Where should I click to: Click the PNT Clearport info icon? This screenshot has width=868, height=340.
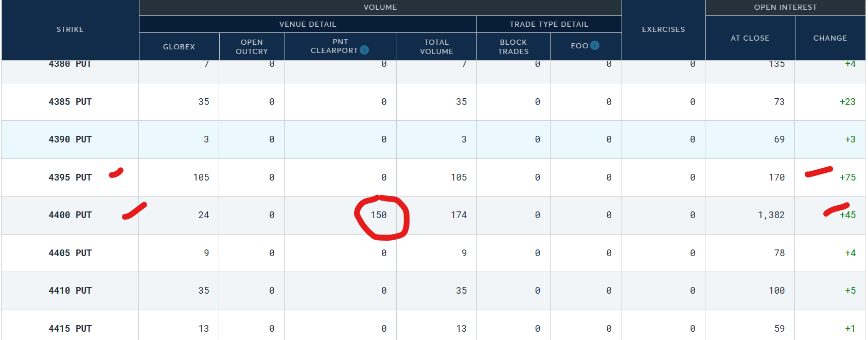[364, 50]
